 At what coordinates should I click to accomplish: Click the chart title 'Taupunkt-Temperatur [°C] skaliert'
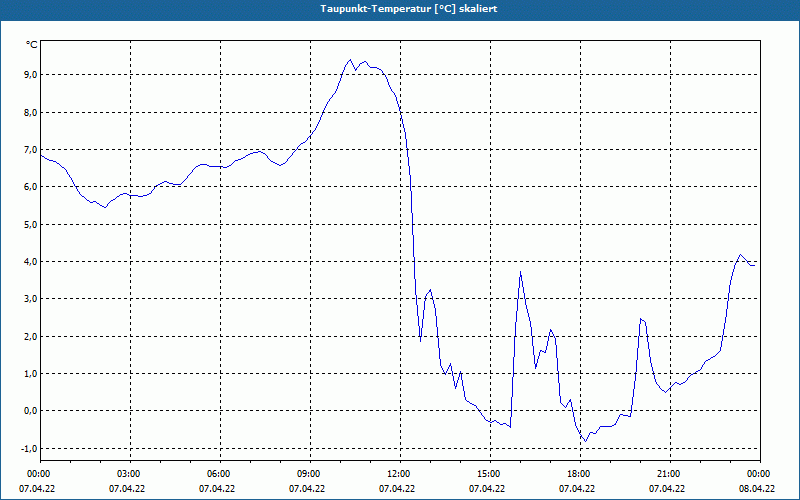pyautogui.click(x=409, y=9)
